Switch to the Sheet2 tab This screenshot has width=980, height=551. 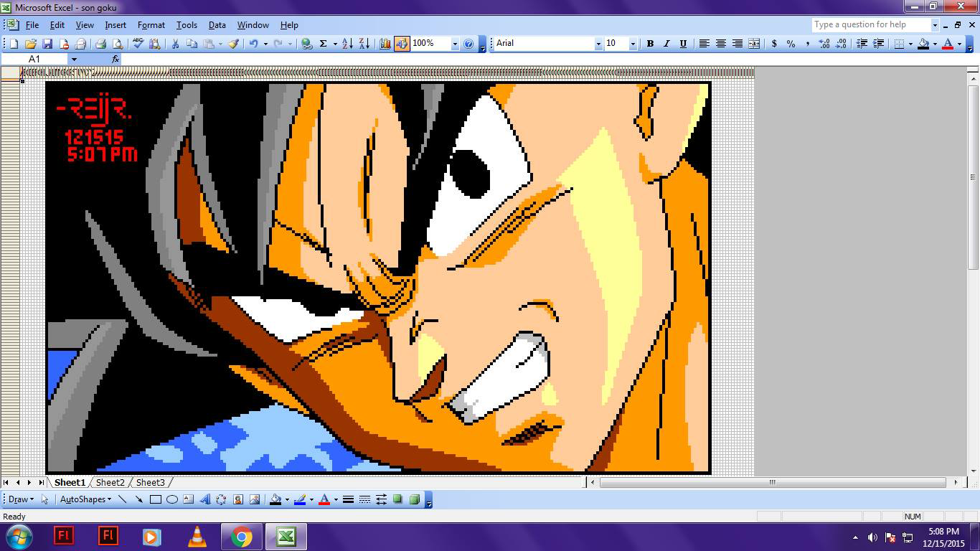point(110,483)
